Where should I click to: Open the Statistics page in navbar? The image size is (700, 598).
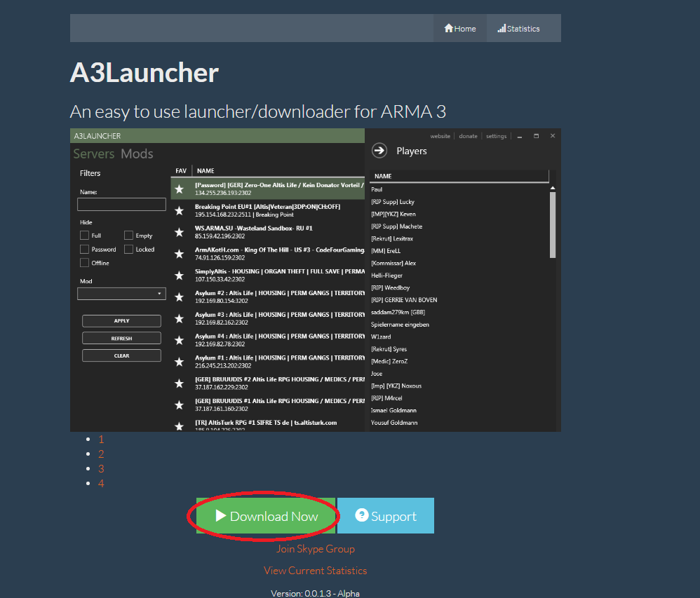coord(519,29)
